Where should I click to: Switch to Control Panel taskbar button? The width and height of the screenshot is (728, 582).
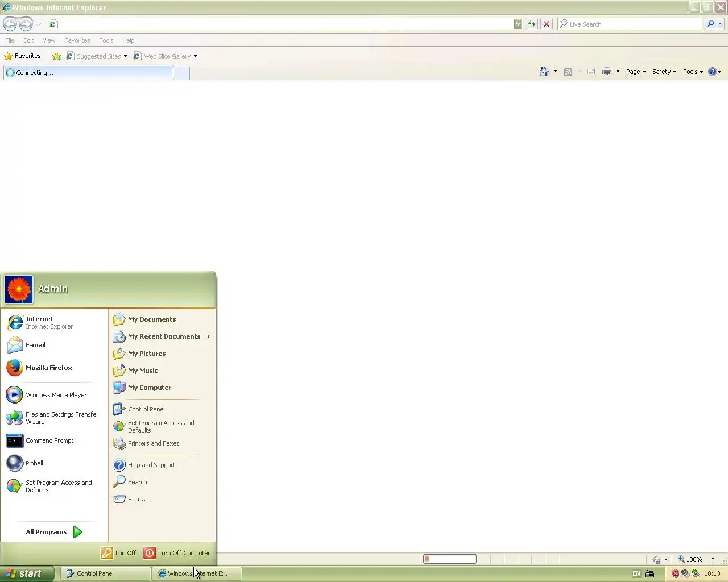(106, 573)
